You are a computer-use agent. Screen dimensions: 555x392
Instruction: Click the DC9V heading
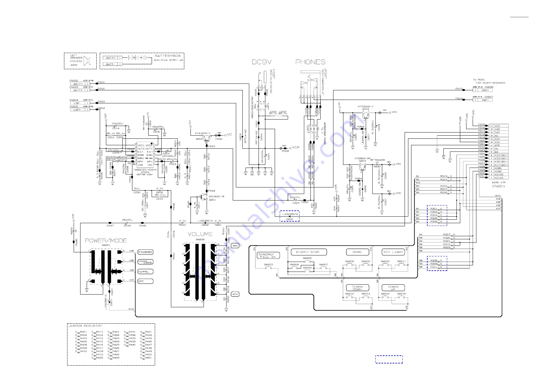coord(262,62)
